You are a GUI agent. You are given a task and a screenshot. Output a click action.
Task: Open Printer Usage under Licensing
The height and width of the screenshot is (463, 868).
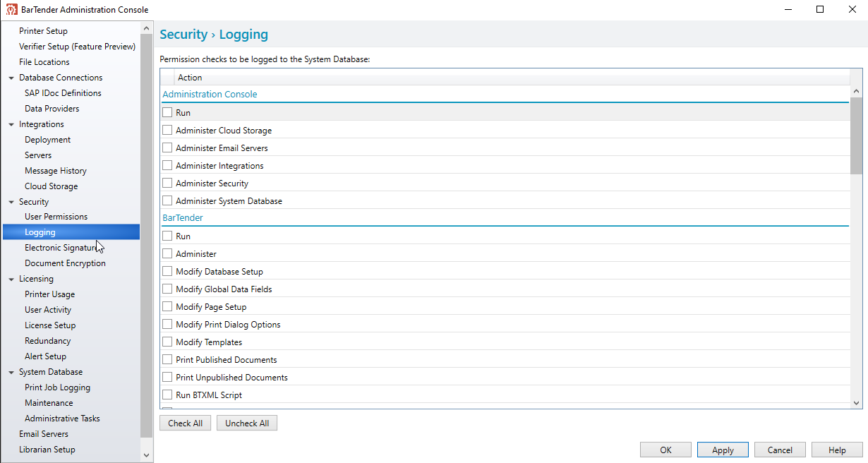tap(49, 294)
